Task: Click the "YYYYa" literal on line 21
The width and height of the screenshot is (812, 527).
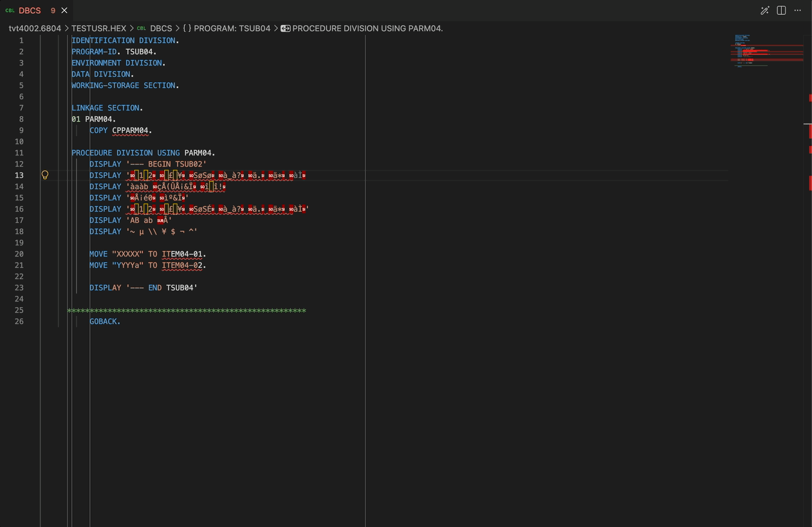Action: (x=128, y=265)
